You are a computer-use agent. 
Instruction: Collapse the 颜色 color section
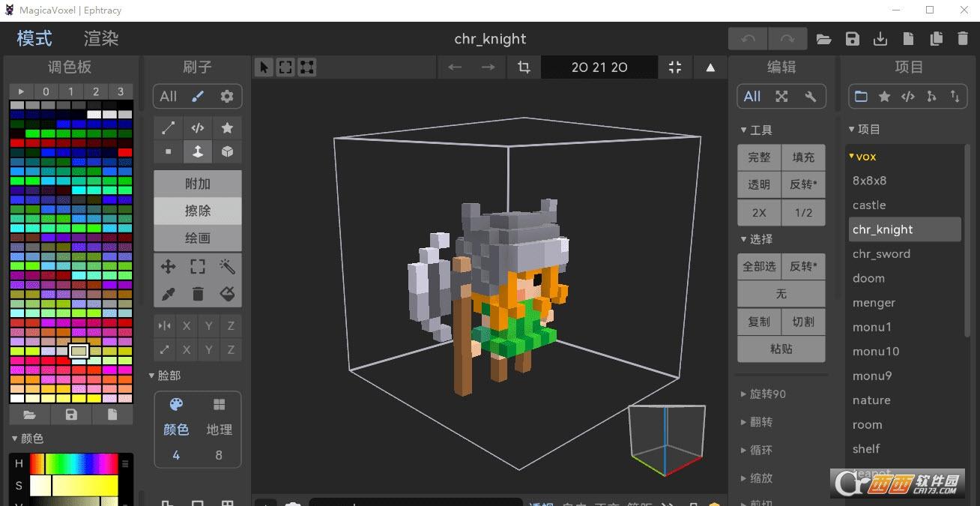[28, 438]
